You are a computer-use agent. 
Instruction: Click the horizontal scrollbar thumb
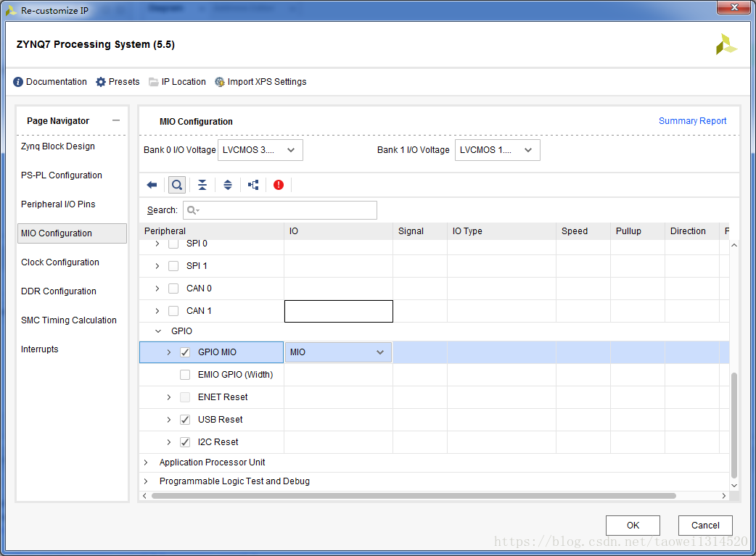[x=414, y=496]
